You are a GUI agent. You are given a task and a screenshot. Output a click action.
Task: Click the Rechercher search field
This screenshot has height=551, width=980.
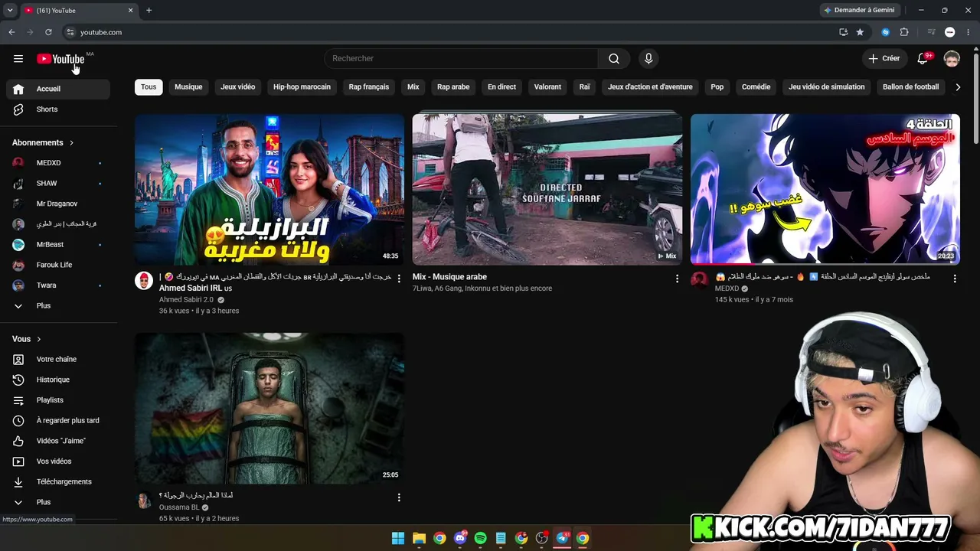[x=461, y=59]
